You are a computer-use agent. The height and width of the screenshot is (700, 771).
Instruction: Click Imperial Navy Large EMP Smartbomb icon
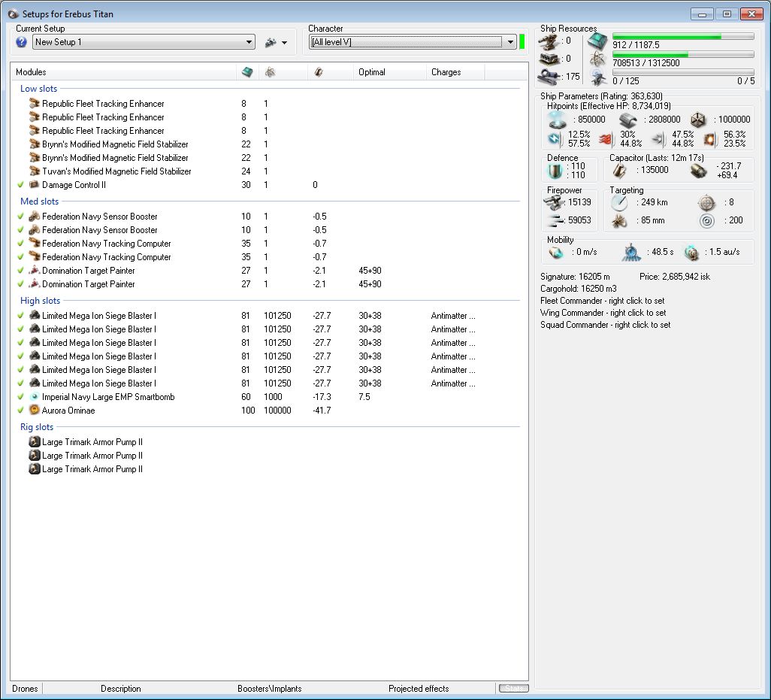point(35,397)
